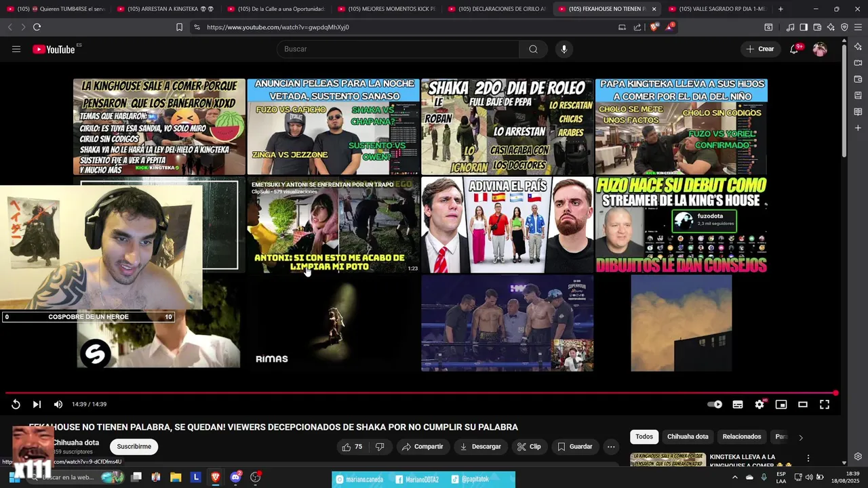Save video with the Guardar button
Image resolution: width=868 pixels, height=488 pixels.
(574, 447)
